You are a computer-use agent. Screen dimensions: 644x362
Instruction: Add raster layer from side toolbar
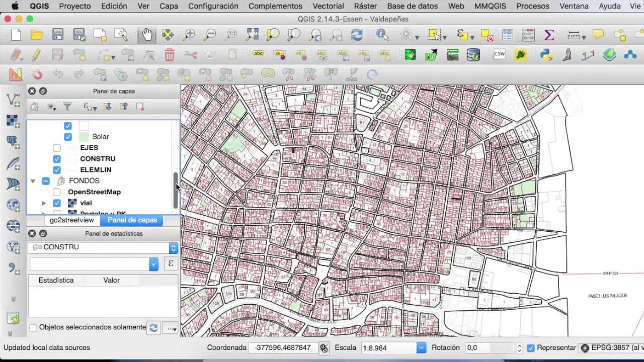pyautogui.click(x=13, y=121)
